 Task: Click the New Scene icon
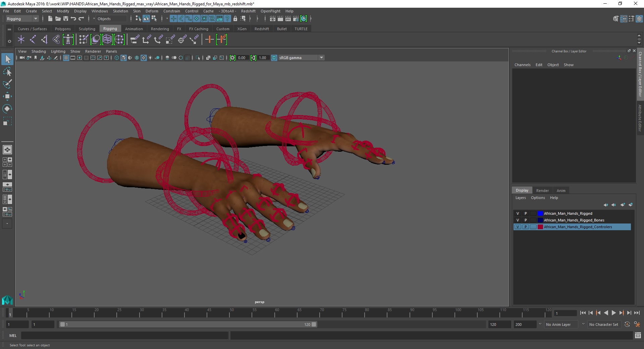click(50, 19)
